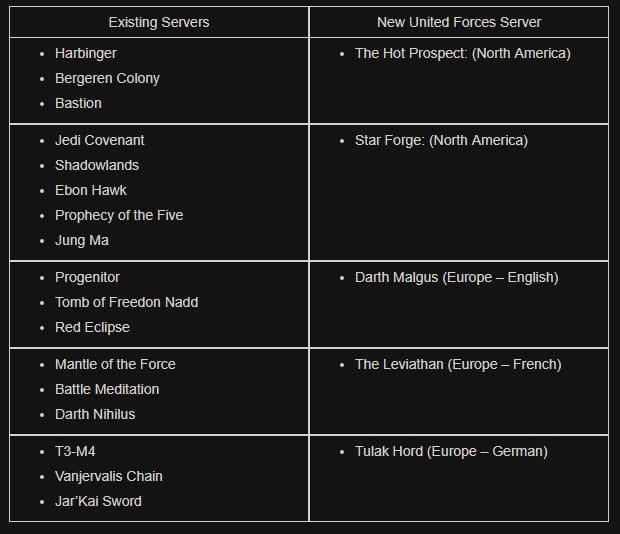The image size is (620, 534).
Task: Click the Existing Servers column header
Action: 158,22
